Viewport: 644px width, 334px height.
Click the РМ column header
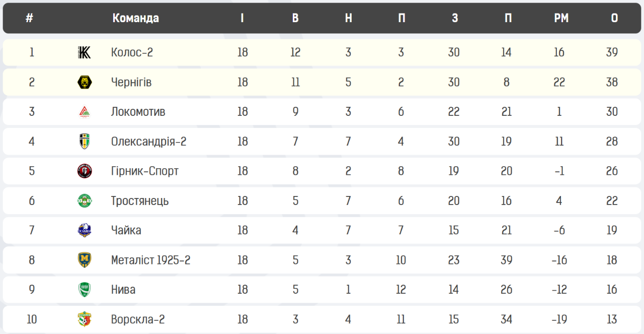[561, 18]
